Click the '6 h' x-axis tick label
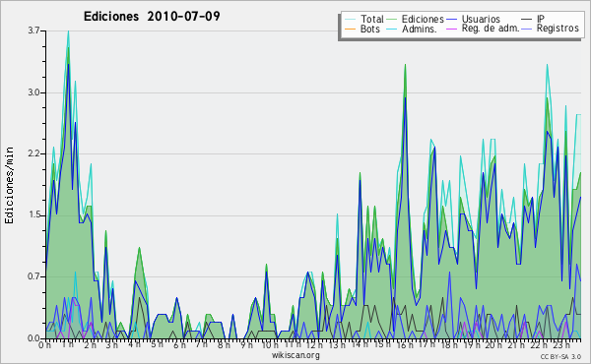Image resolution: width=591 pixels, height=364 pixels. pos(179,345)
